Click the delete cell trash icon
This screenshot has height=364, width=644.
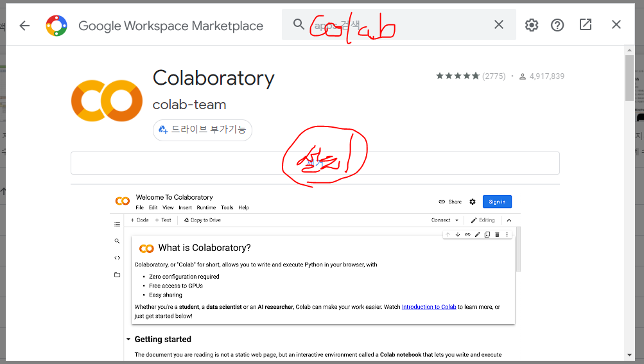click(x=497, y=234)
